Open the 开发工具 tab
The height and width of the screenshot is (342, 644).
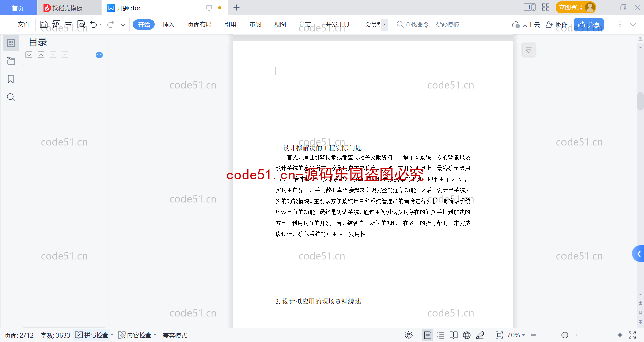pos(338,24)
